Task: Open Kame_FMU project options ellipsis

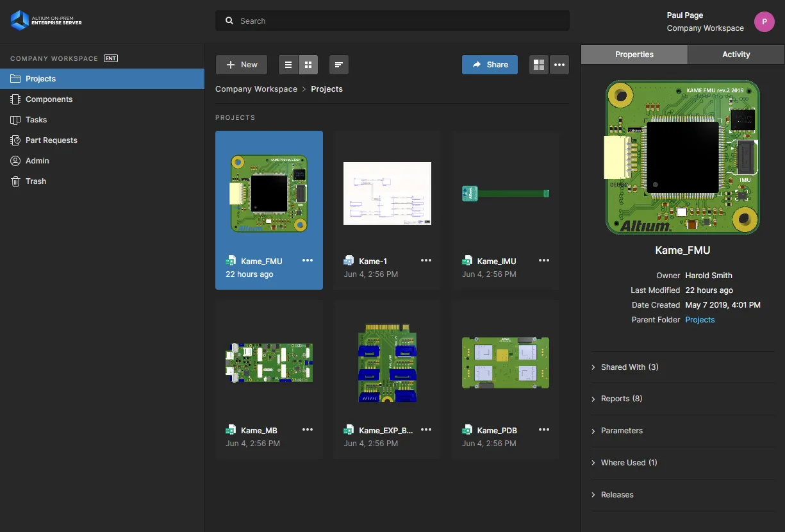Action: 308,260
